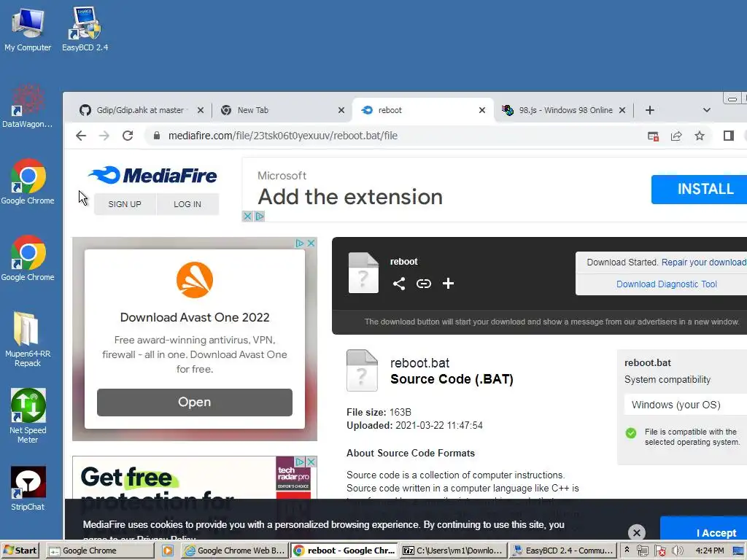Click the MediaFire logo
The image size is (747, 560).
pos(152,175)
